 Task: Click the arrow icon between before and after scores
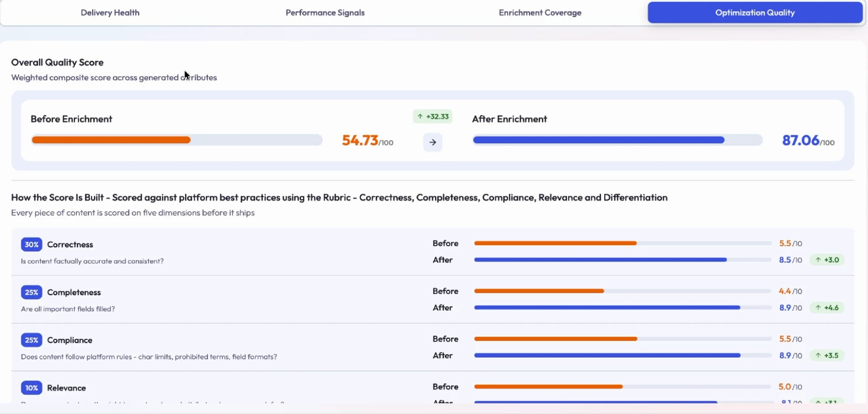(432, 142)
